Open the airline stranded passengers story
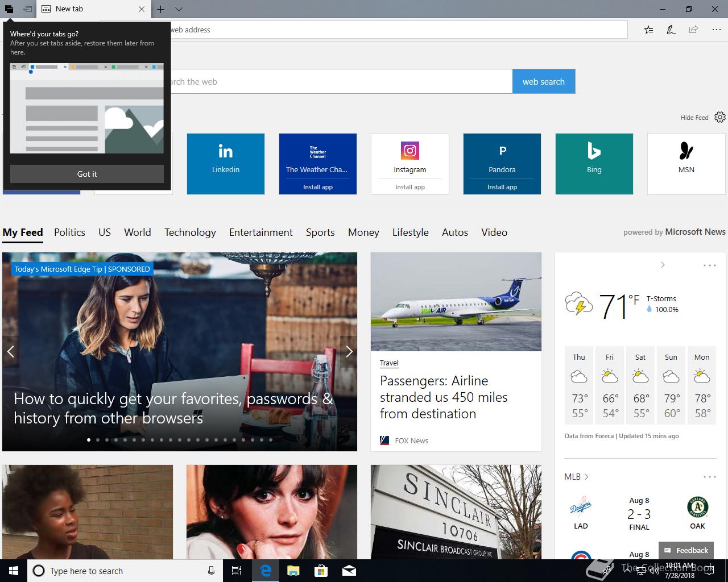This screenshot has height=582, width=728. click(x=444, y=397)
